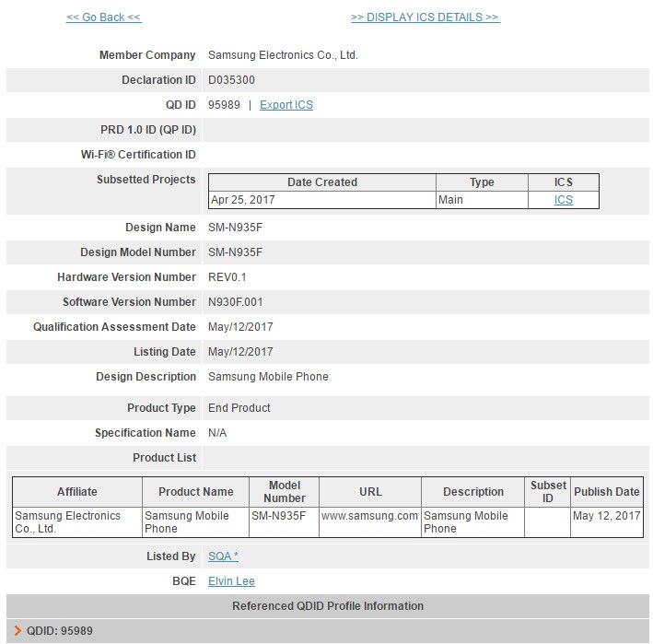The image size is (653, 644).
Task: Click the 'Subset ID' column header
Action: tap(548, 492)
